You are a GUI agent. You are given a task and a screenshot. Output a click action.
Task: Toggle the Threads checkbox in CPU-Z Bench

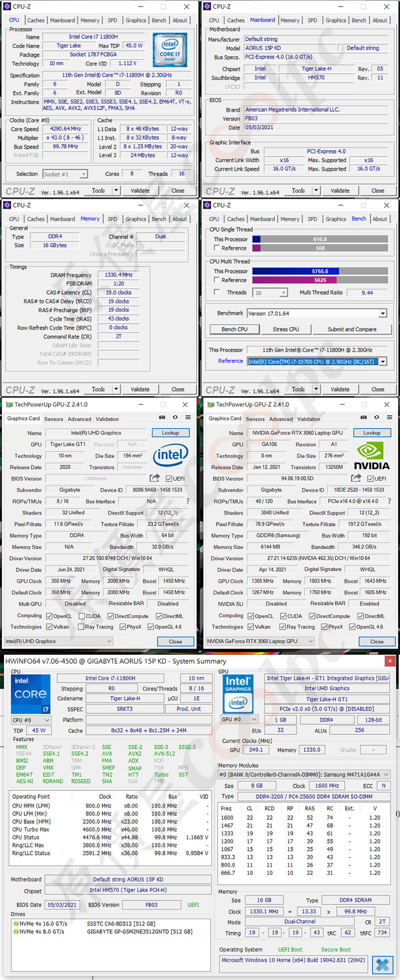pos(217,292)
